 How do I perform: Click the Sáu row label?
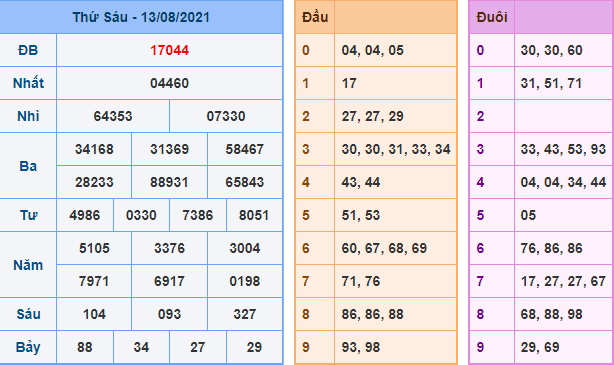tap(28, 314)
